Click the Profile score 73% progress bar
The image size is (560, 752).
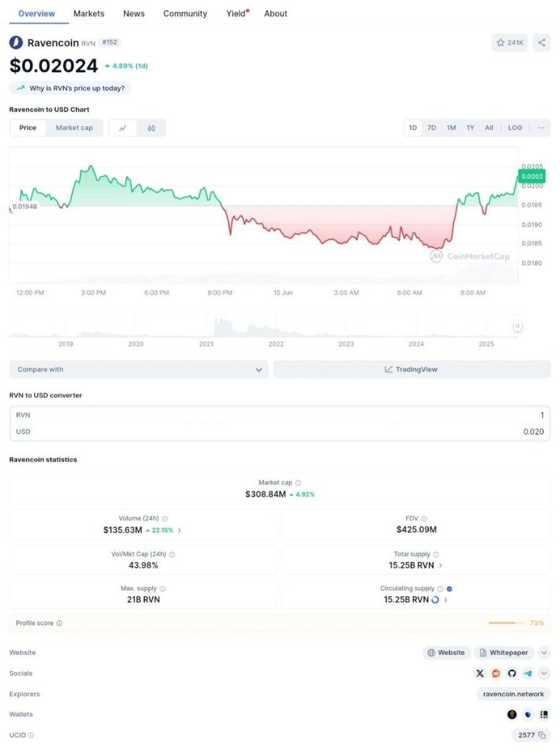click(507, 624)
